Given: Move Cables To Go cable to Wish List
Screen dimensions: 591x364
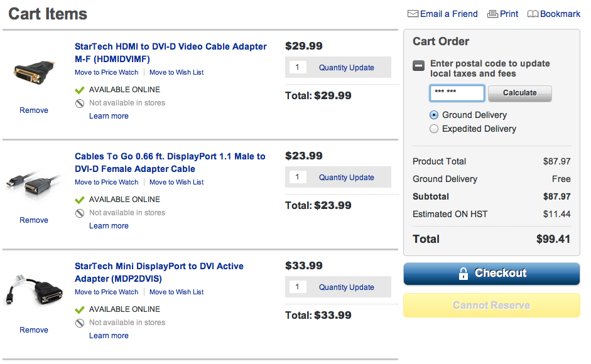Looking at the screenshot, I should coord(176,183).
